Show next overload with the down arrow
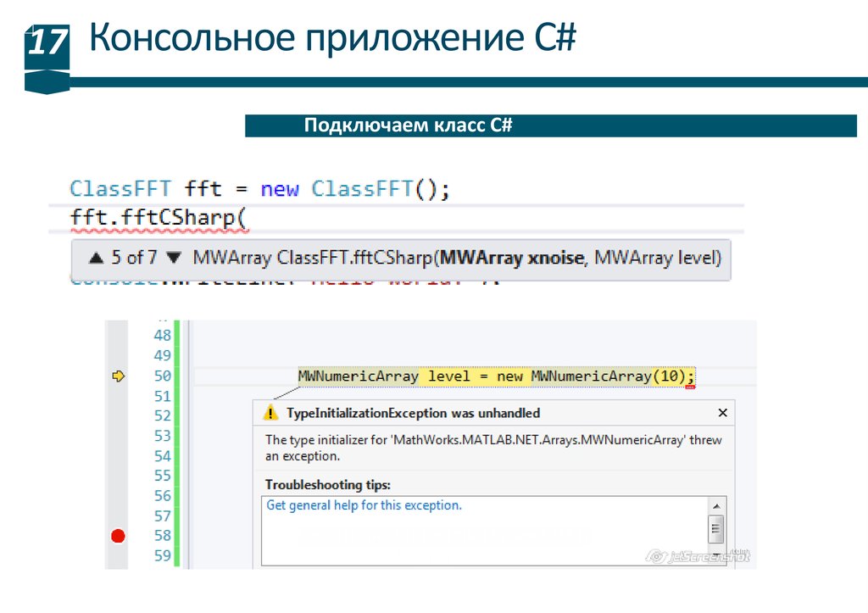Screen dimensions: 868x613 pyautogui.click(x=174, y=258)
